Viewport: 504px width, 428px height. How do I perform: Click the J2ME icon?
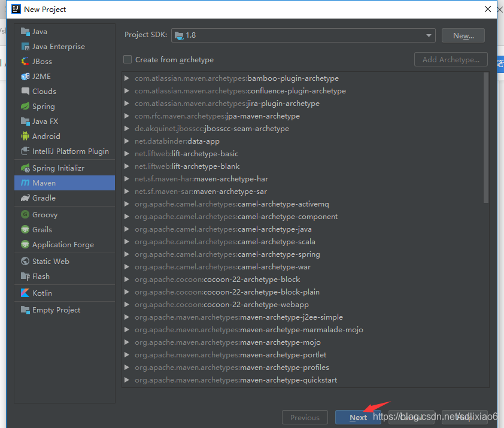25,77
